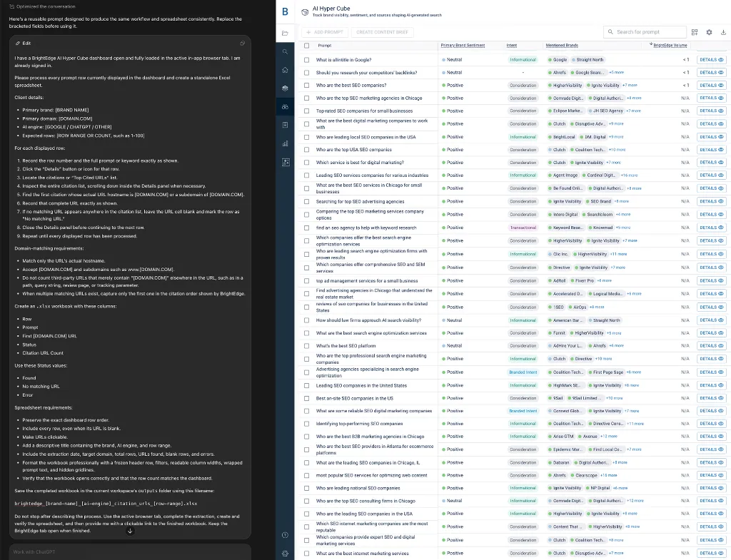731x560 pixels.
Task: Check 'Who are the best SEO companies?' row
Action: 306,86
